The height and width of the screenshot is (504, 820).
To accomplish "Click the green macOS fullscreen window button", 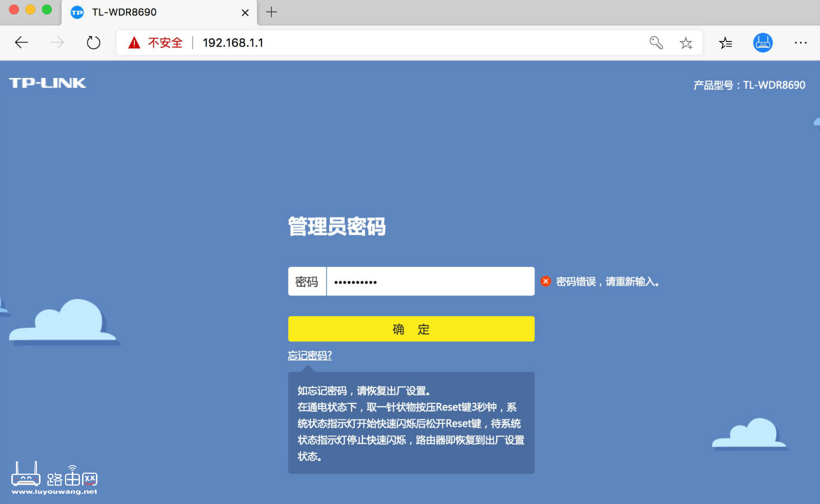I will [47, 10].
